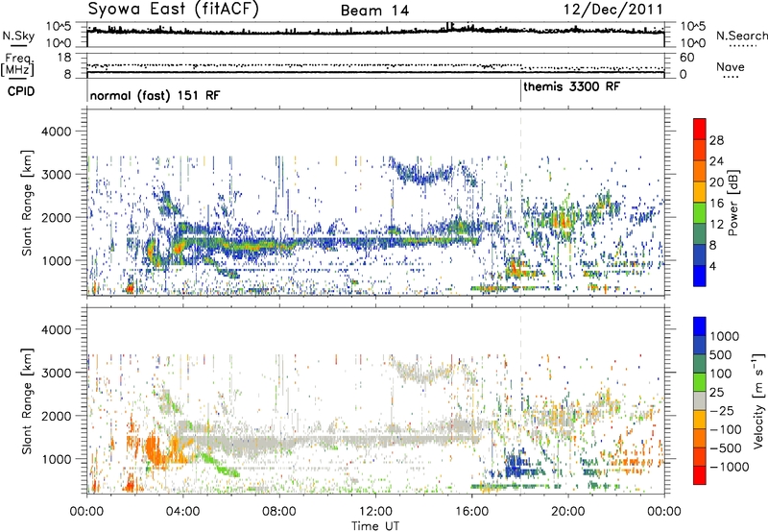This screenshot has height=532, width=768.
Task: Click the gray -25 to 25 Velocity swatch
Action: coord(700,400)
